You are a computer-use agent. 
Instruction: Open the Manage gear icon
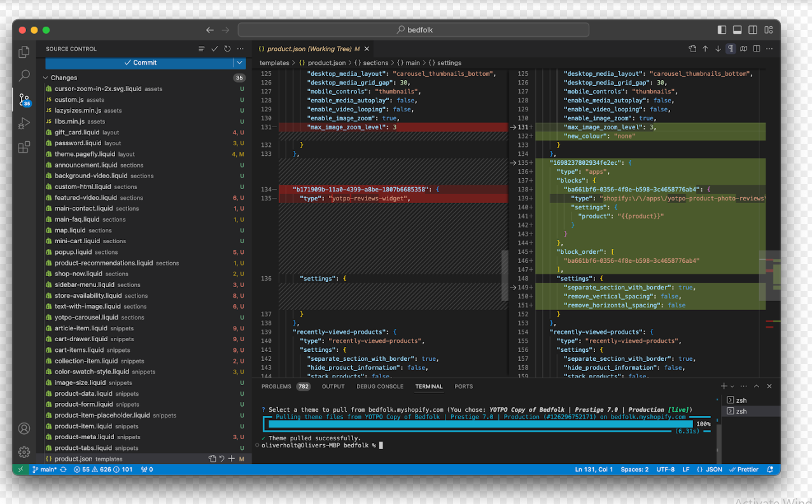coord(24,452)
